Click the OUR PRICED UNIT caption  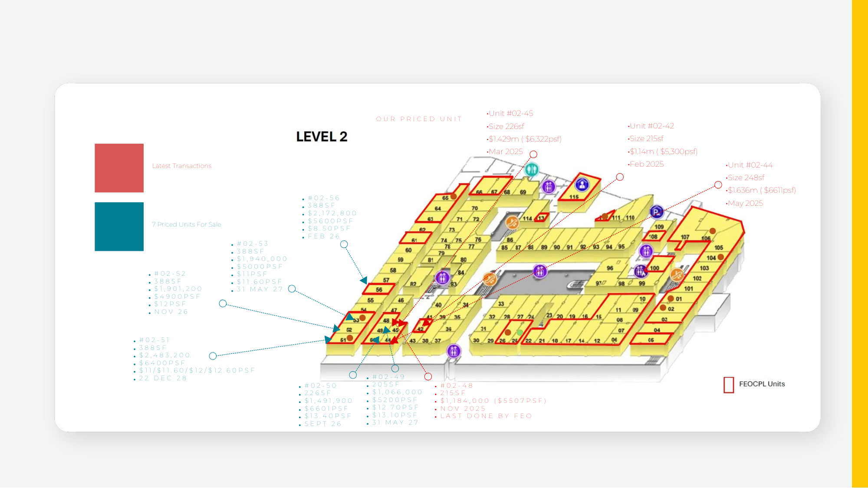point(419,119)
